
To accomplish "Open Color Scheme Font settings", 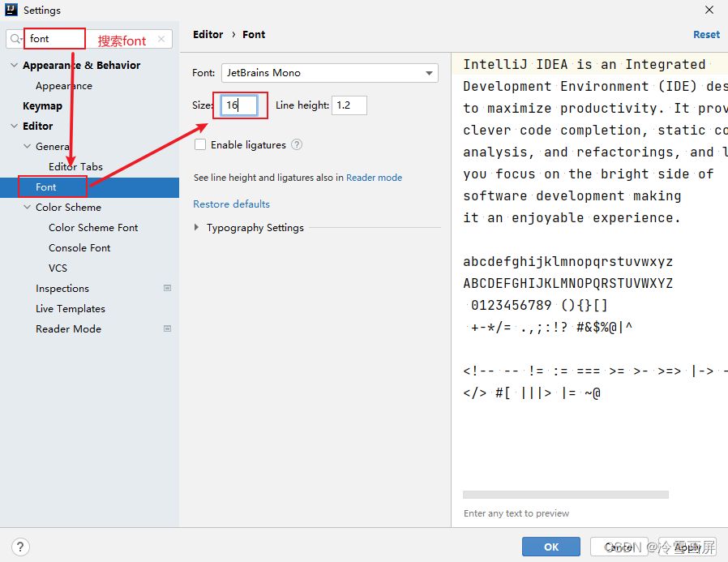I will pyautogui.click(x=93, y=228).
